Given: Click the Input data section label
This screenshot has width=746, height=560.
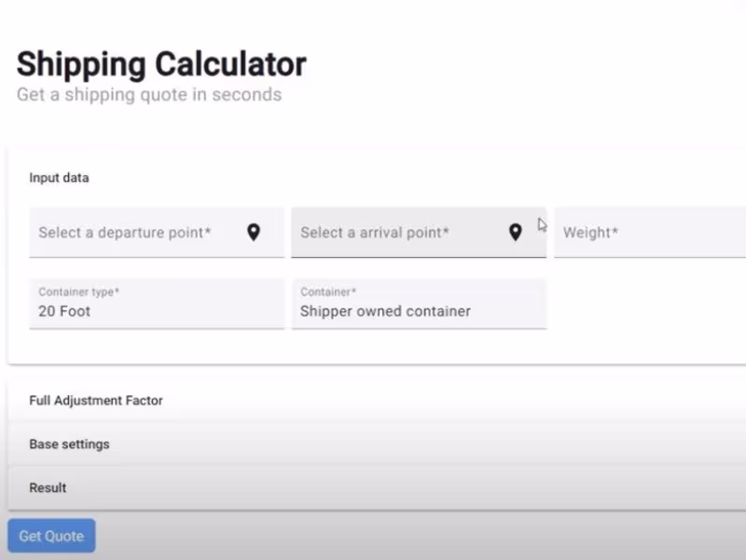Looking at the screenshot, I should tap(59, 178).
